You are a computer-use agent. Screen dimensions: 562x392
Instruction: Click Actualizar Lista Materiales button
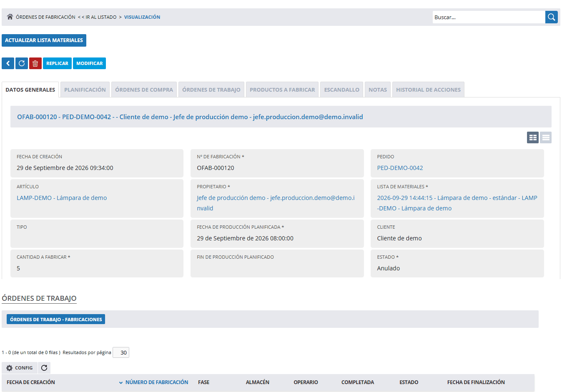point(44,40)
